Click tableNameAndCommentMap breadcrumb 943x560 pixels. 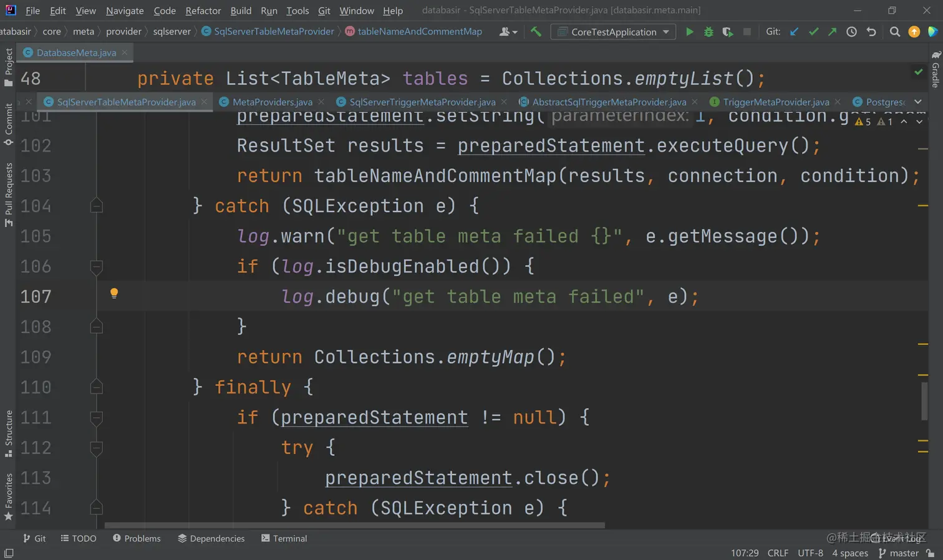pyautogui.click(x=413, y=31)
